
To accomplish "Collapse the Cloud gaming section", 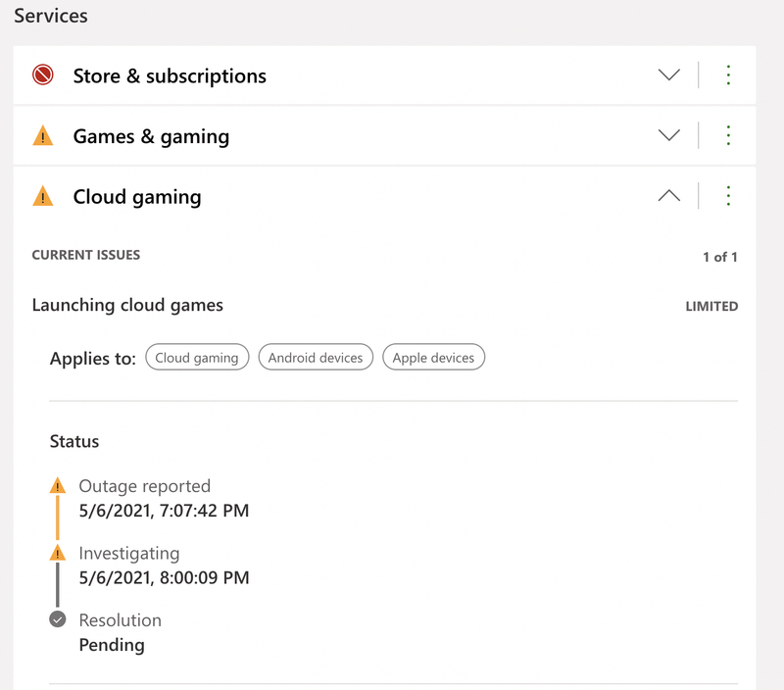I will click(668, 196).
